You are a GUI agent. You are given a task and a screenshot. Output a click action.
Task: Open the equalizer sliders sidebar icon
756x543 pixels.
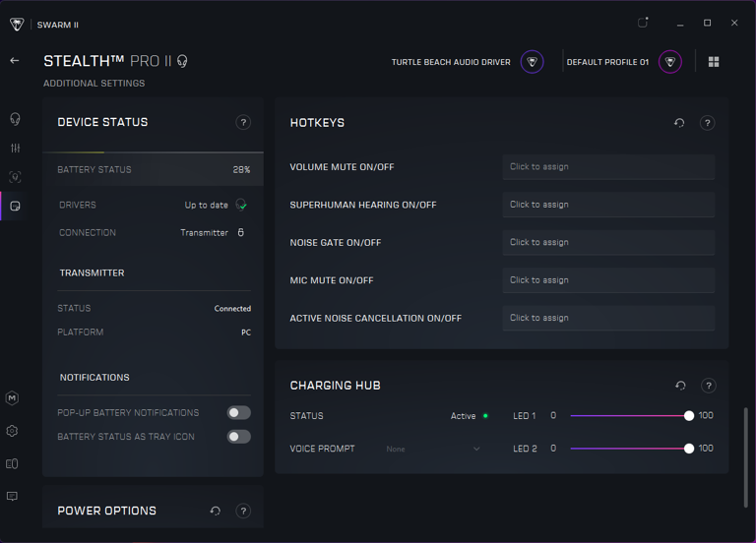click(15, 149)
